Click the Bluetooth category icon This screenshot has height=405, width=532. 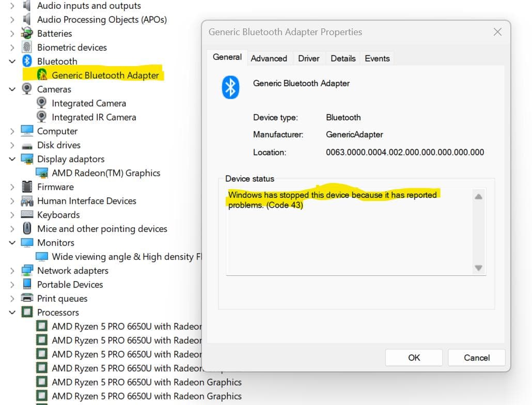pos(26,61)
